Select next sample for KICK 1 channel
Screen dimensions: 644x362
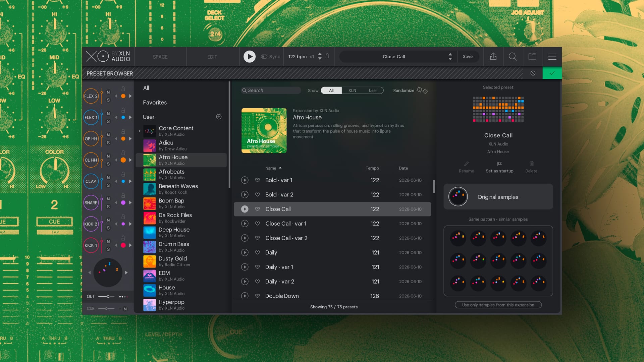click(x=130, y=245)
